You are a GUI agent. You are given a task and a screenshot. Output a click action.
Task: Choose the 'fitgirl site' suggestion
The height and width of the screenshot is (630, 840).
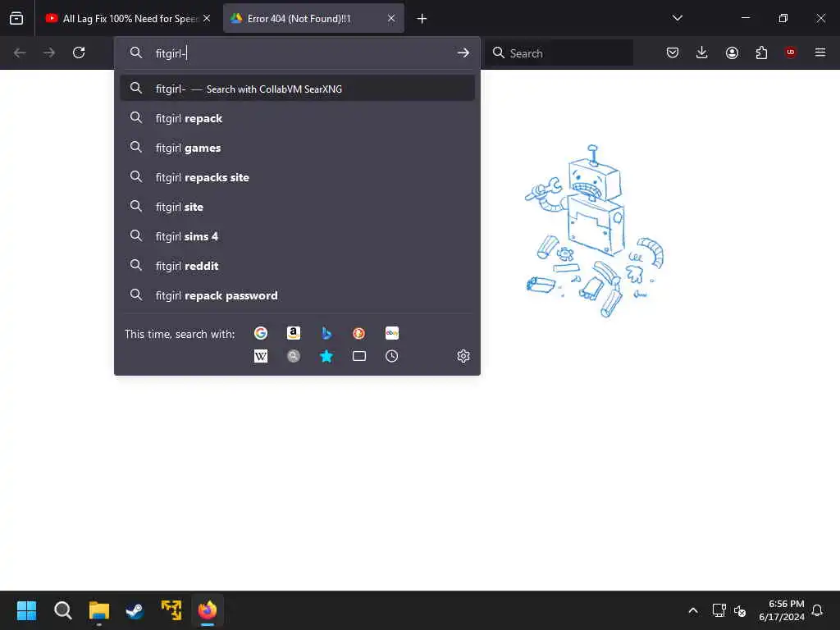point(297,207)
